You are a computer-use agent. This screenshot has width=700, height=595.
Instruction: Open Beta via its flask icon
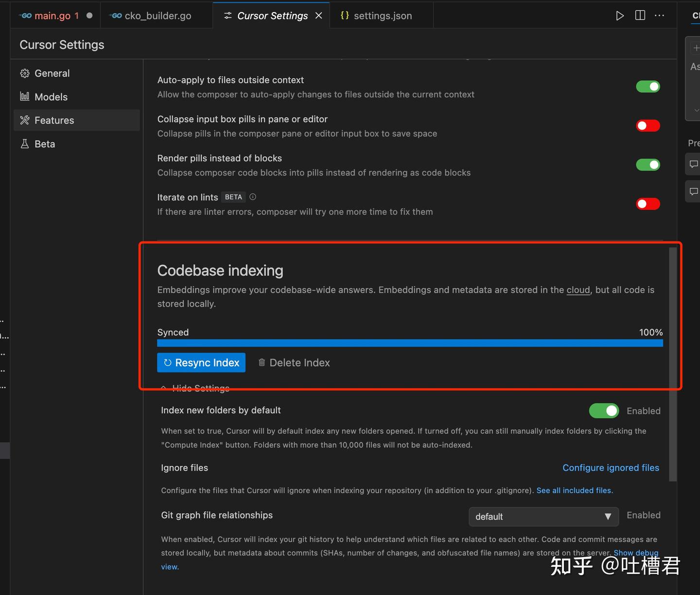[25, 144]
